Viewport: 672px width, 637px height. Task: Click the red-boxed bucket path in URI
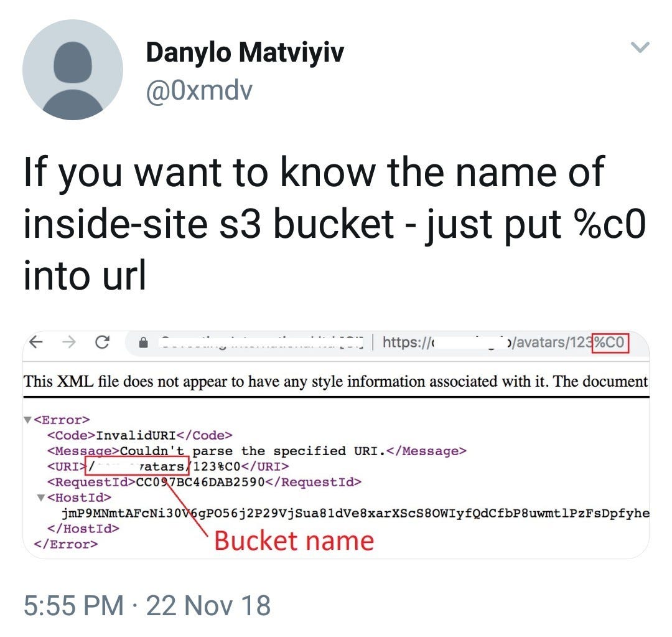point(137,466)
